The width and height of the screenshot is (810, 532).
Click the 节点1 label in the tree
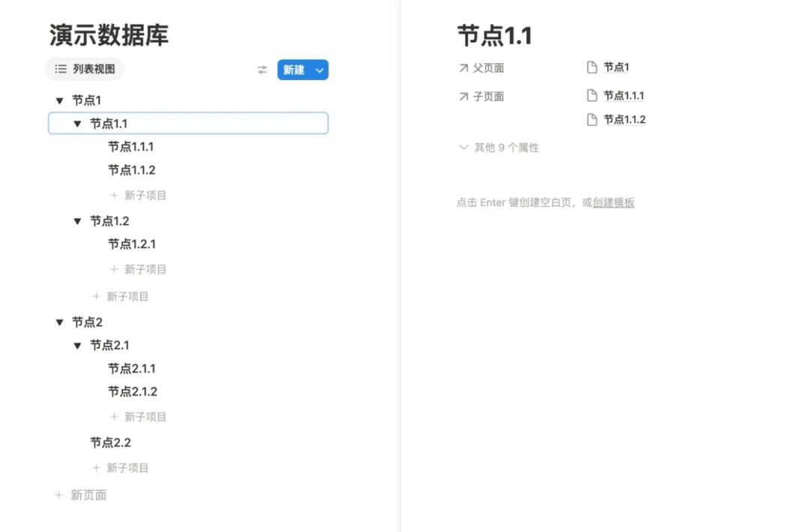click(87, 100)
